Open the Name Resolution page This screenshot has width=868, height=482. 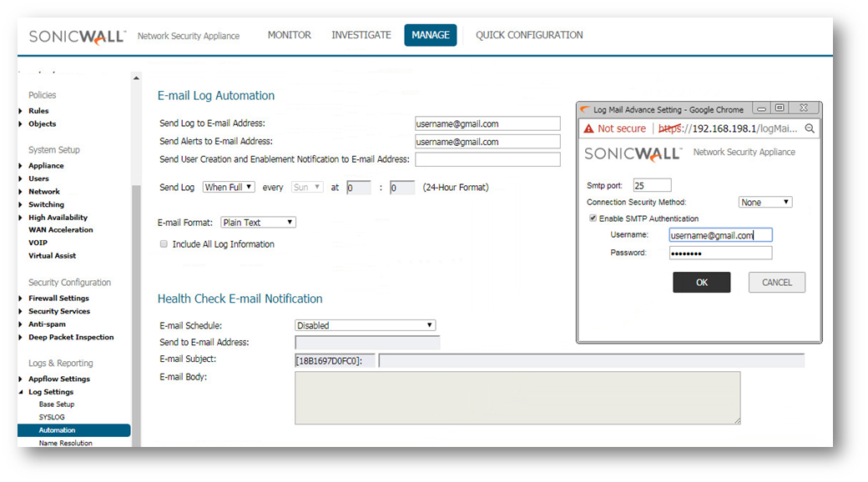tap(65, 443)
